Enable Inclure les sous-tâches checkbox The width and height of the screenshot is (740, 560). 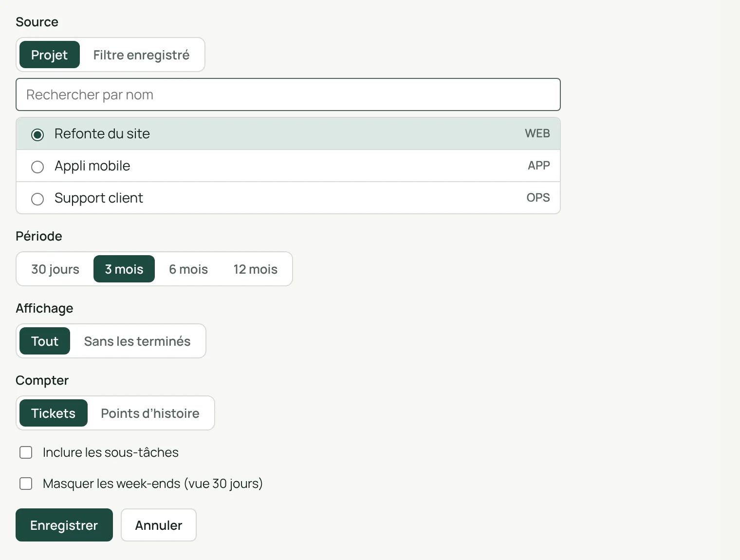click(x=26, y=452)
